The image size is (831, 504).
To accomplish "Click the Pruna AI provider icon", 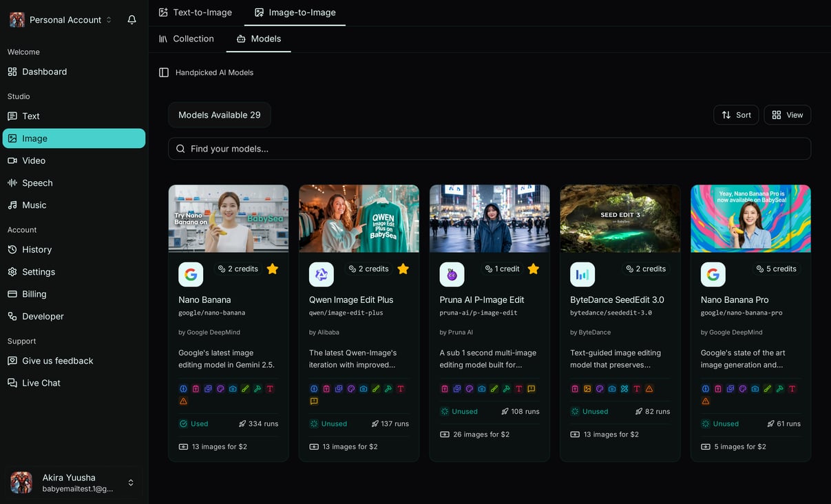I will (452, 274).
